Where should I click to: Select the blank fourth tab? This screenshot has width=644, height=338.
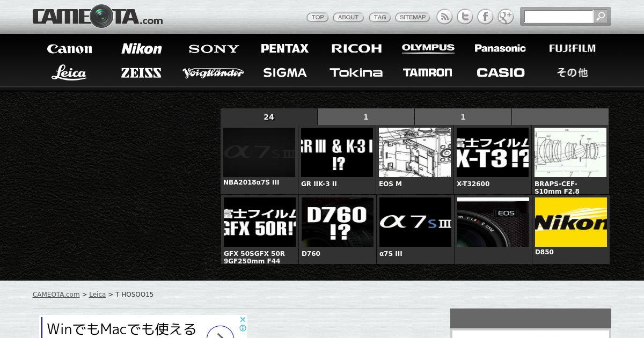560,117
